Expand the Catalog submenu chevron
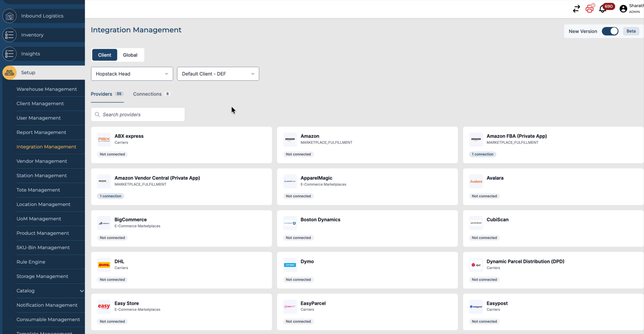This screenshot has width=644, height=334. (82, 291)
